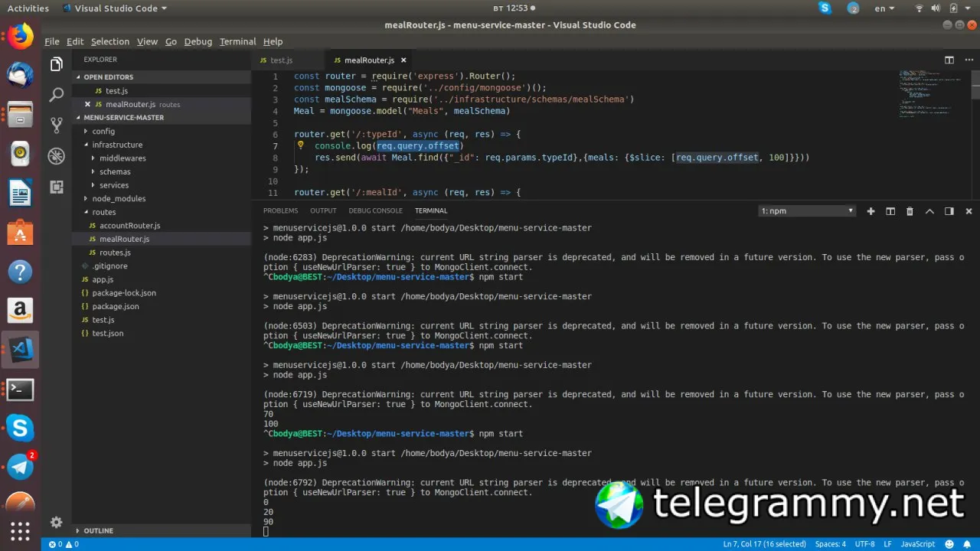
Task: Show applications grid in the dock
Action: click(x=21, y=531)
